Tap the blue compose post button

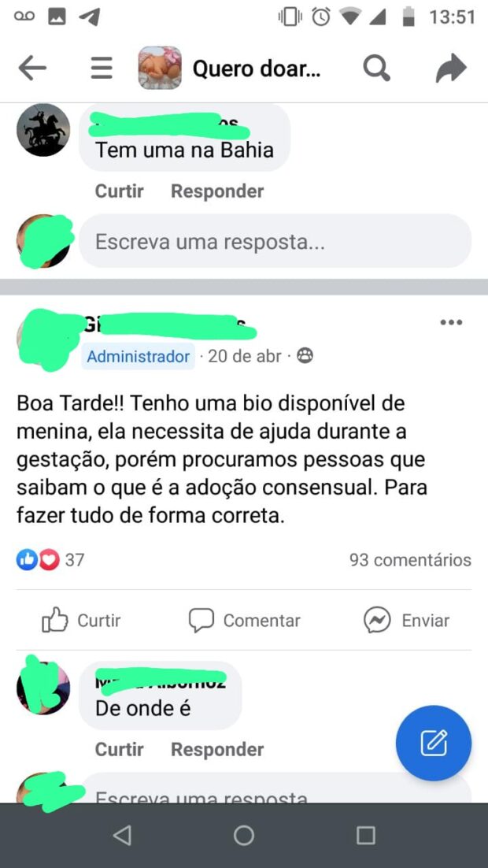tap(434, 743)
